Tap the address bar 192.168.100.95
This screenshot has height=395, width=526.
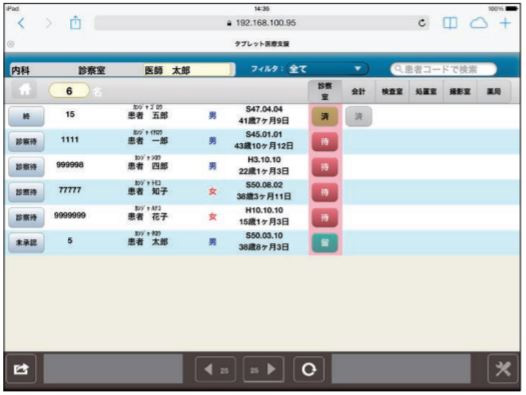(262, 23)
